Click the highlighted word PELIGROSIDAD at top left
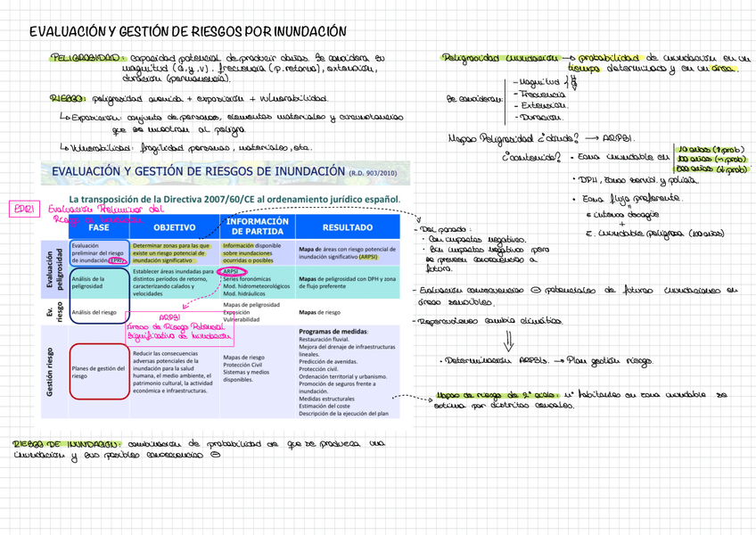The image size is (756, 535). tap(83, 56)
